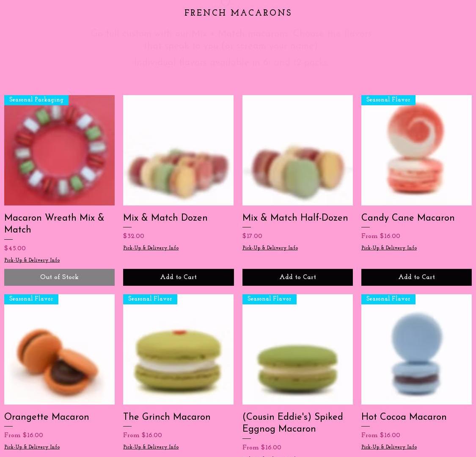The height and width of the screenshot is (457, 476).
Task: Open Pick-Up & Delivery Info under Macaron Wreath
Action: click(32, 260)
